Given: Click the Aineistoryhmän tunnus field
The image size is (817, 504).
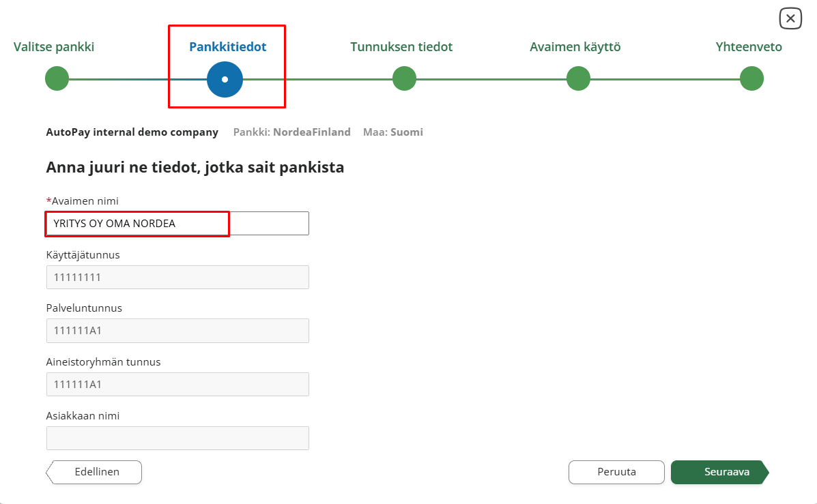Looking at the screenshot, I should (x=177, y=384).
